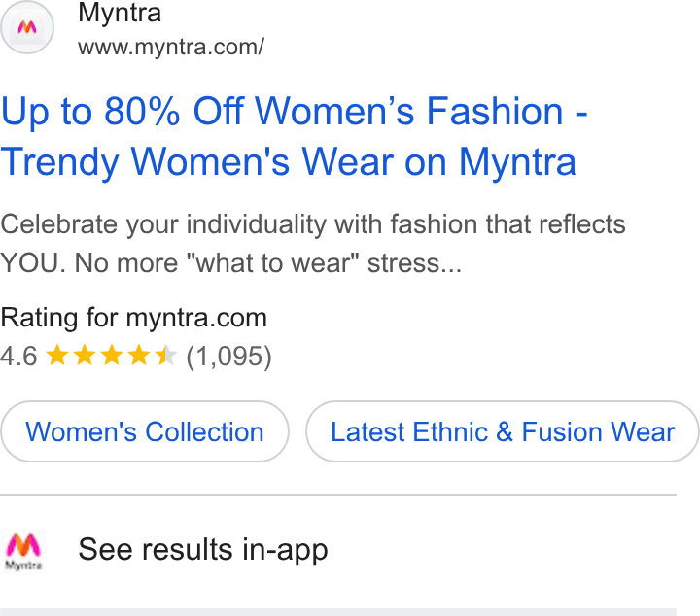Image resolution: width=700 pixels, height=616 pixels.
Task: Click the 'YOU. No more what to wear stress' line
Action: click(230, 263)
